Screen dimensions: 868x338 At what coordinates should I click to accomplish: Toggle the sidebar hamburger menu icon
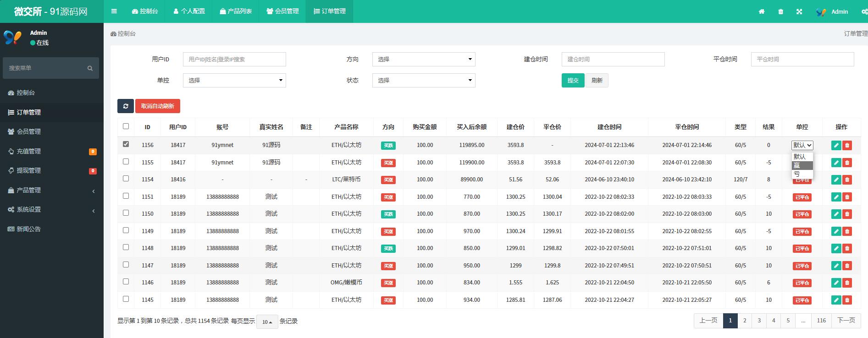(x=114, y=11)
